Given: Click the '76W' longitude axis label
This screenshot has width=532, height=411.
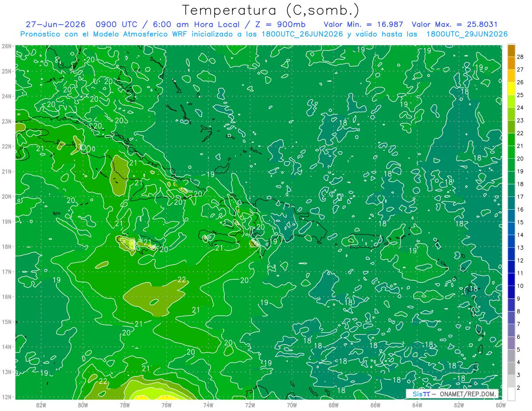Looking at the screenshot, I should click(166, 405).
